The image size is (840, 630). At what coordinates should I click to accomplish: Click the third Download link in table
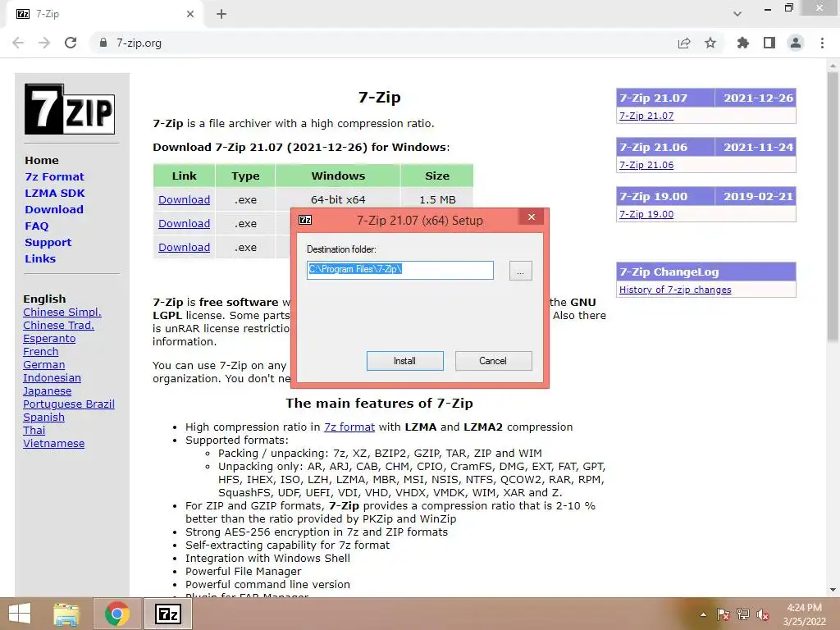click(x=184, y=248)
